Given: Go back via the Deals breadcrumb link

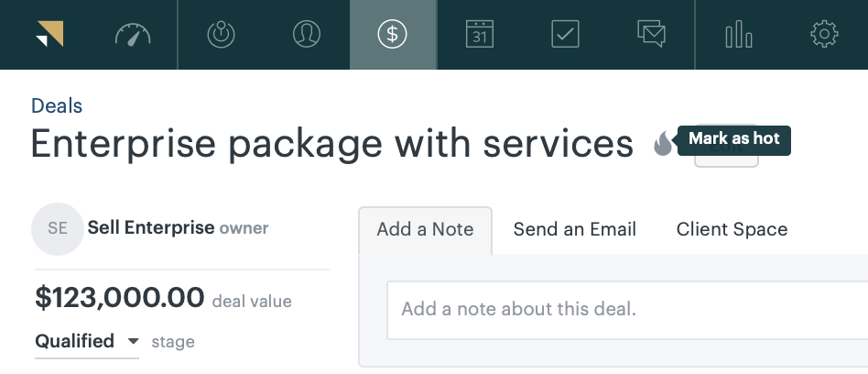Looking at the screenshot, I should pyautogui.click(x=57, y=105).
